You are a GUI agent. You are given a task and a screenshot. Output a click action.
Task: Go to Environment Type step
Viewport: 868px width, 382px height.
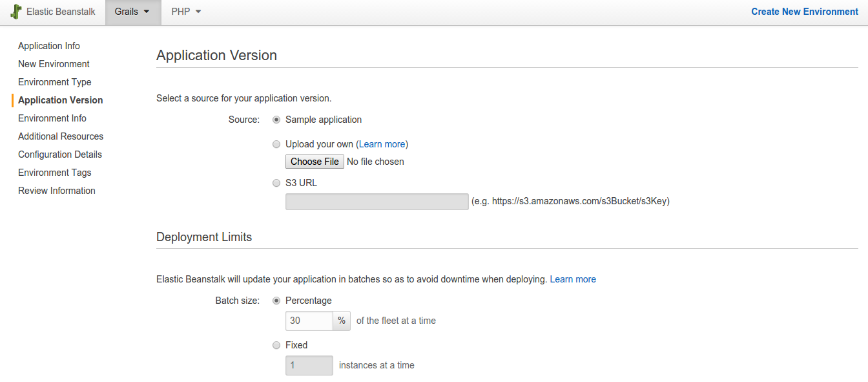click(55, 82)
